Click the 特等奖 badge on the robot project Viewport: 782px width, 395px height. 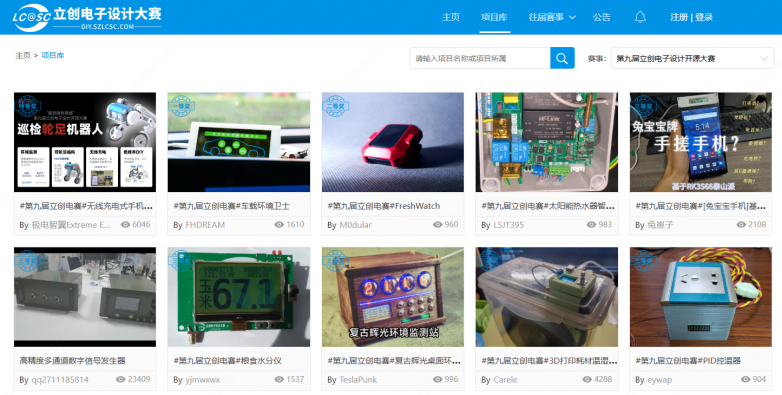pyautogui.click(x=27, y=106)
